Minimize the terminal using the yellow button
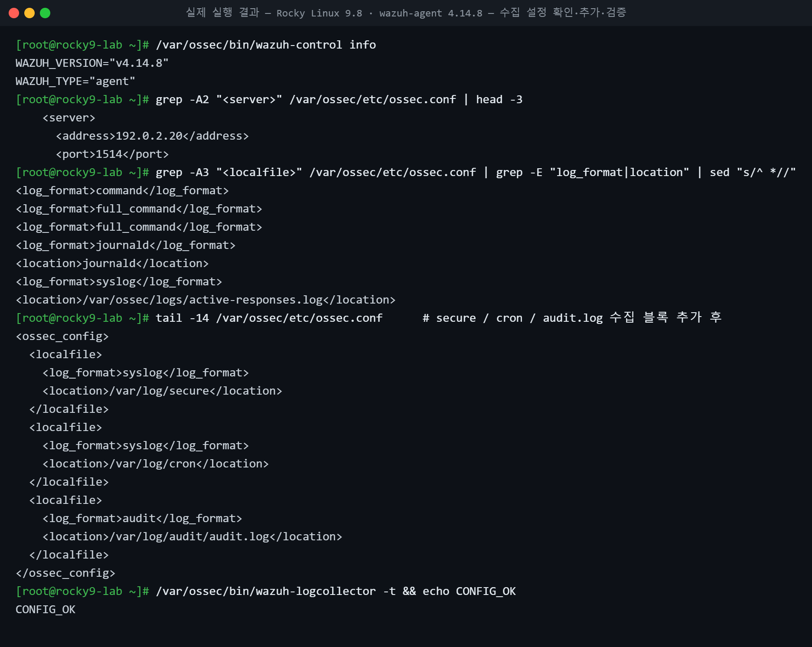Image resolution: width=812 pixels, height=647 pixels. [x=29, y=13]
